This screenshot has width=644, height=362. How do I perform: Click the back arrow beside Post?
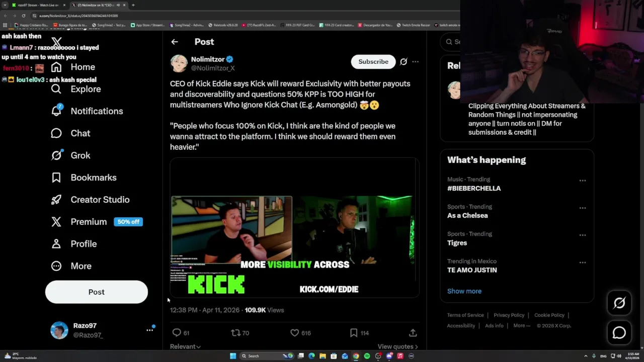175,42
